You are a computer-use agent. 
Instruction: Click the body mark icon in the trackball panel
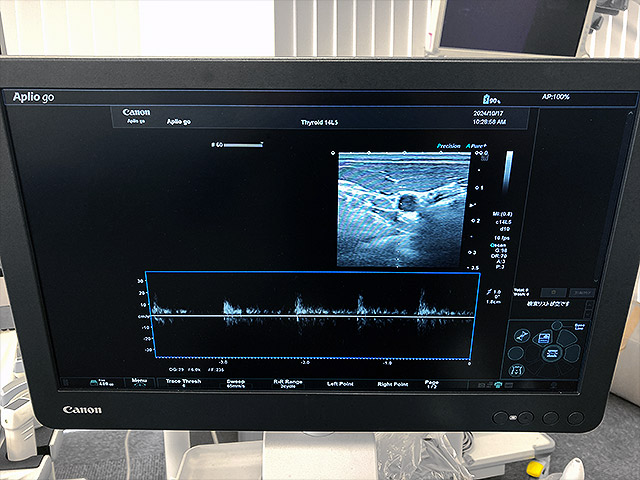(x=516, y=370)
